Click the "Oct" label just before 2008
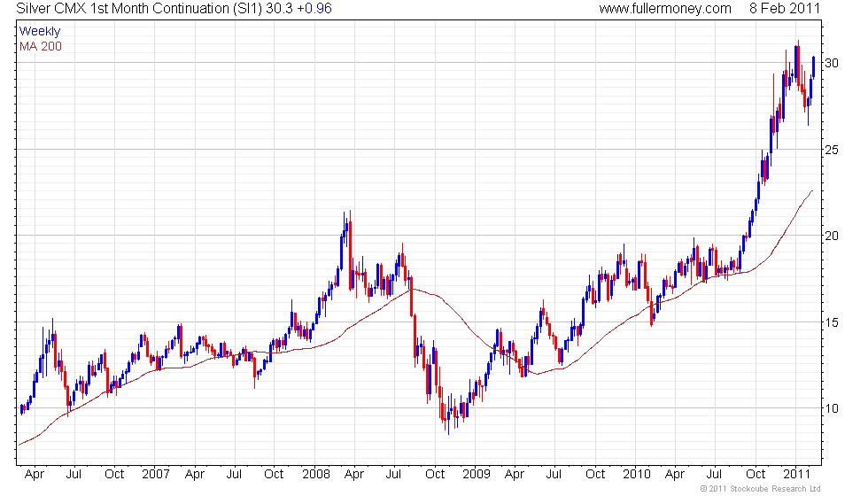 [x=274, y=474]
